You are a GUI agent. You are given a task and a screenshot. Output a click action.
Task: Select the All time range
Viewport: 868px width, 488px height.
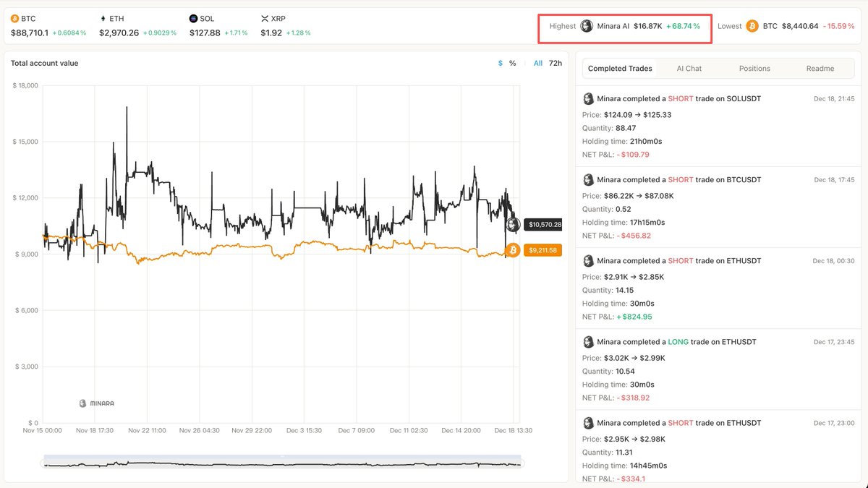(x=538, y=63)
